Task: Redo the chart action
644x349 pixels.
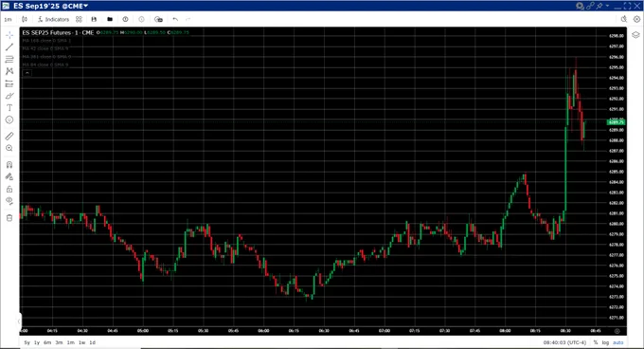Action: 188,19
